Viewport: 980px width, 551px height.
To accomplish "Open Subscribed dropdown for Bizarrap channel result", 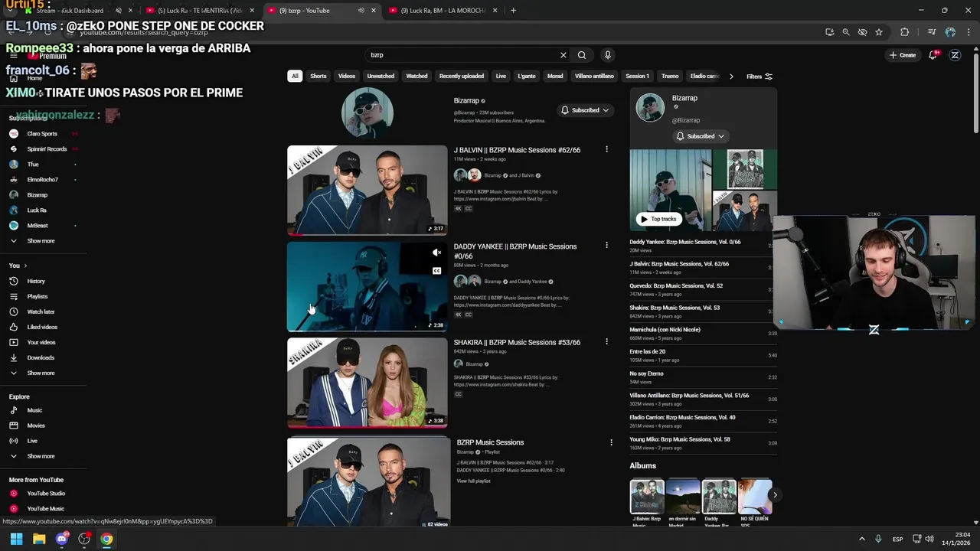I will click(x=585, y=110).
